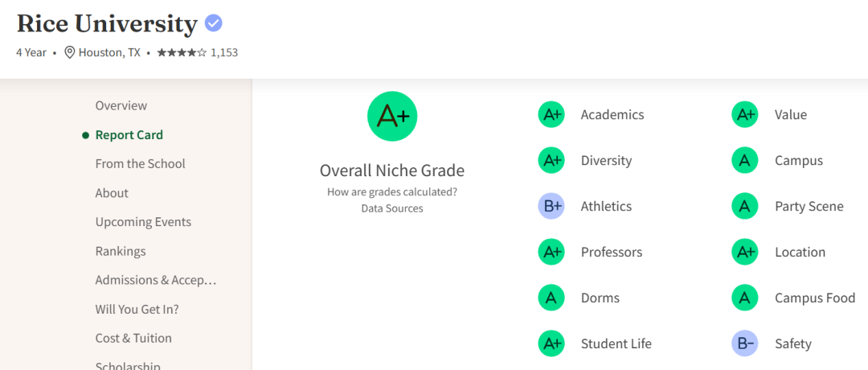Open the star rating with 1,153 reviews
This screenshot has height=370, width=868.
[x=197, y=52]
